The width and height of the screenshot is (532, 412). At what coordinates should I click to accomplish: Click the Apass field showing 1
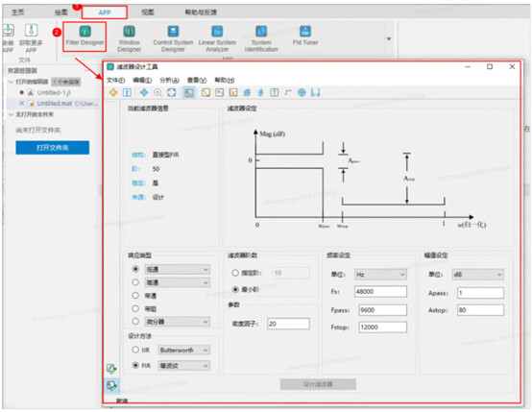click(480, 293)
